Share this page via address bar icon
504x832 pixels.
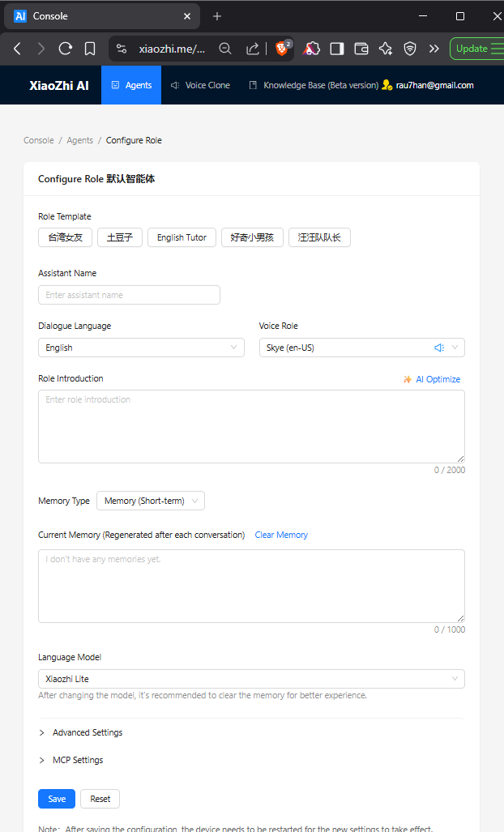253,49
